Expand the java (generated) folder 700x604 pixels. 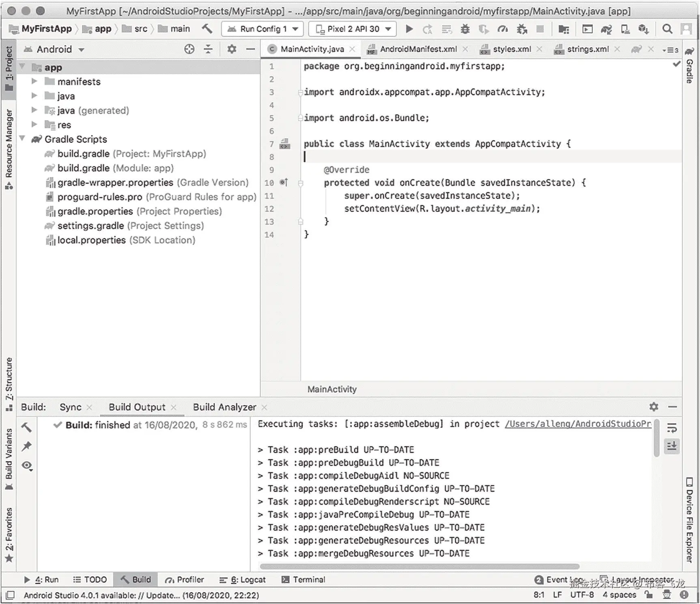pos(34,110)
